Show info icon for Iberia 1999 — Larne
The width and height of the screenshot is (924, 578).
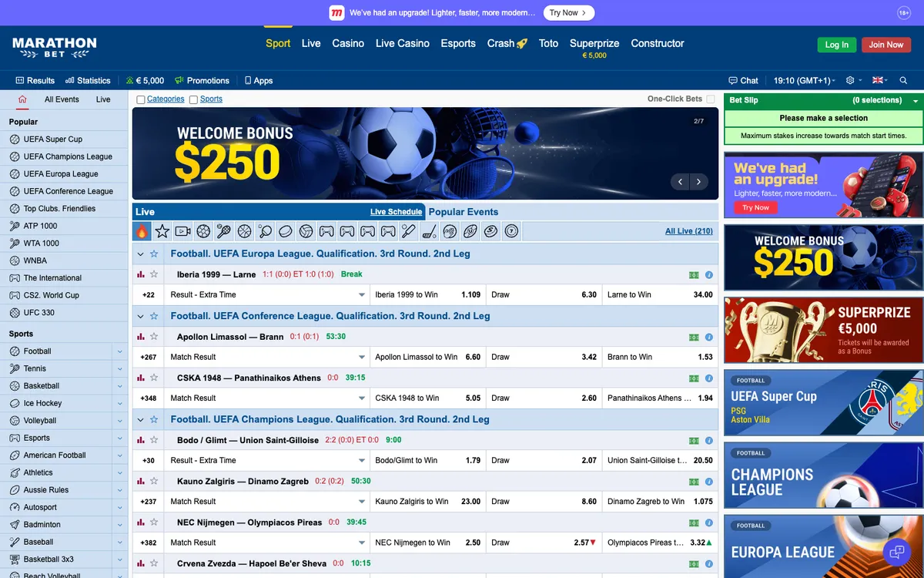coord(708,275)
